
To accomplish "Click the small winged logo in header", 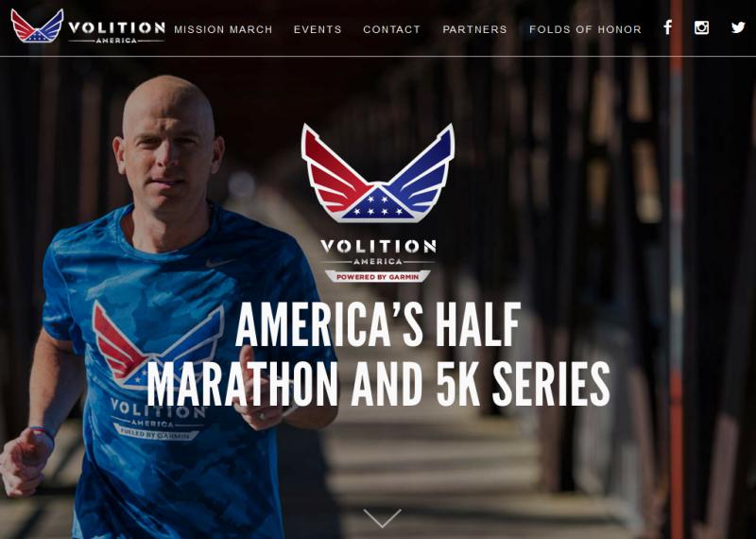I will click(37, 26).
